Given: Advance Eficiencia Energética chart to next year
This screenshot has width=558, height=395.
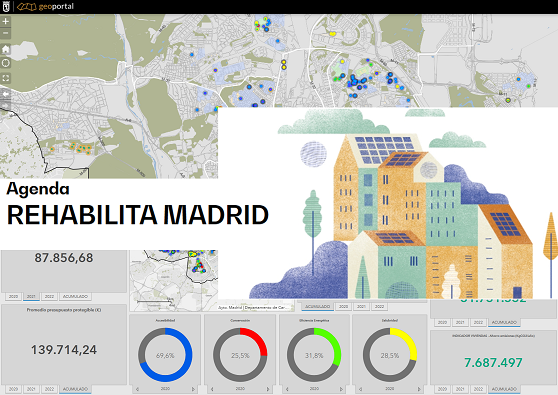Looking at the screenshot, I should coord(341,389).
